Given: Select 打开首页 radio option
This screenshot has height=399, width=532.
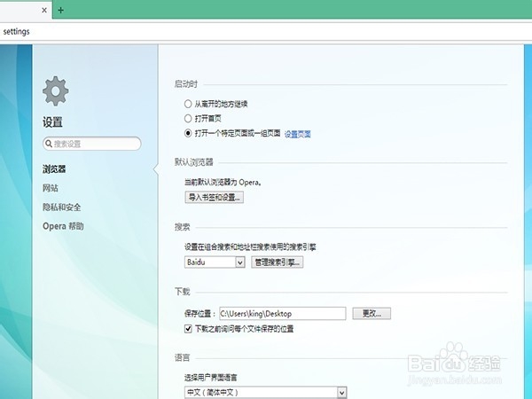Looking at the screenshot, I should pos(188,119).
